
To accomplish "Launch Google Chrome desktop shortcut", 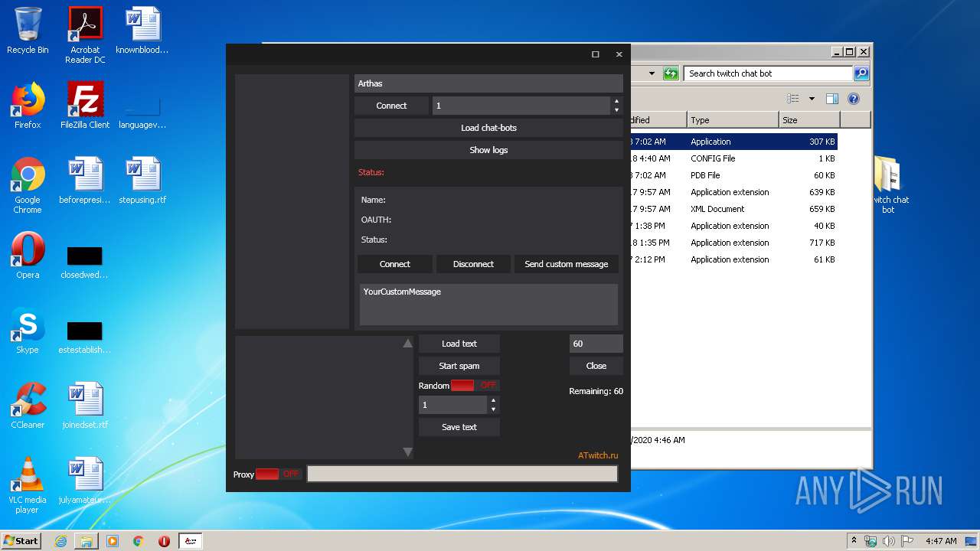I will (x=28, y=185).
